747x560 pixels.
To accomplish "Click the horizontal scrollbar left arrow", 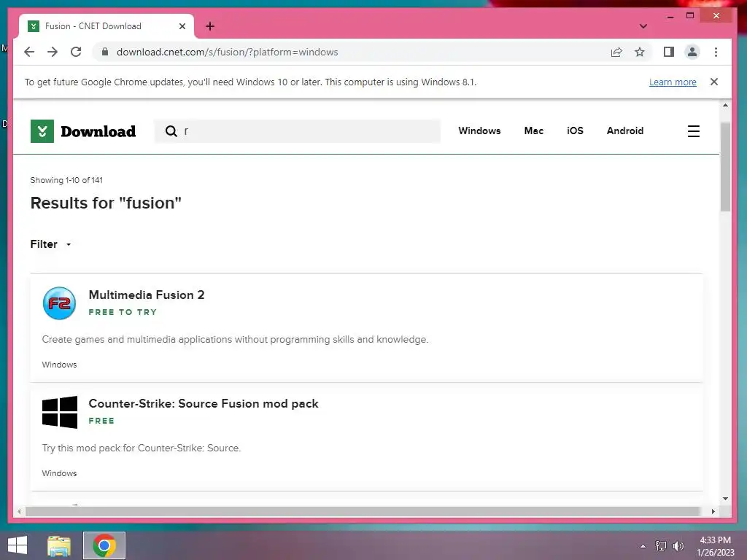I will pos(19,511).
